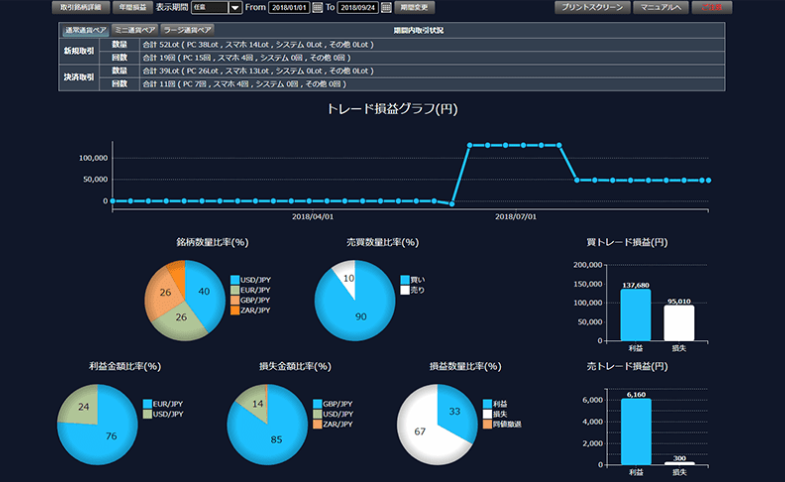Open the マニュアルへ button
The image size is (785, 482).
[x=661, y=8]
